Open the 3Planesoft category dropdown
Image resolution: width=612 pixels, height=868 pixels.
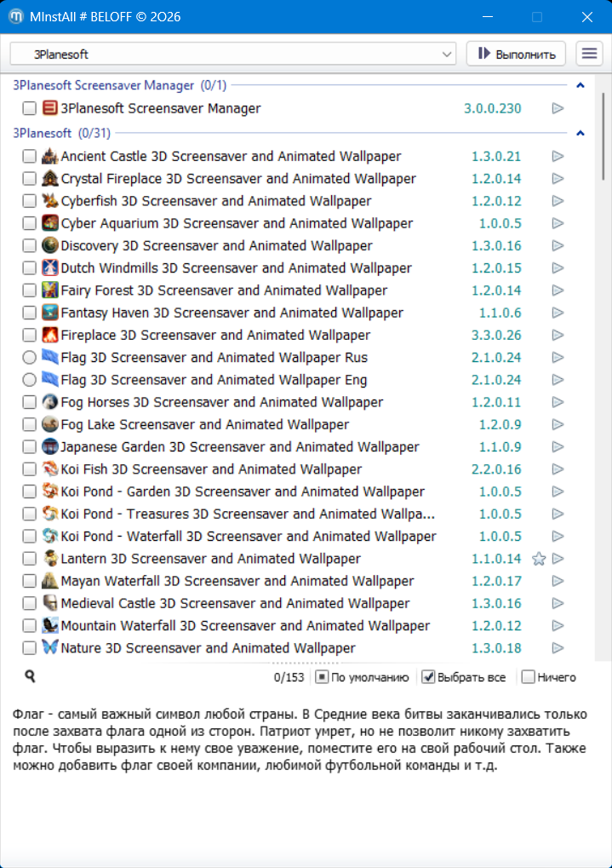click(x=233, y=55)
